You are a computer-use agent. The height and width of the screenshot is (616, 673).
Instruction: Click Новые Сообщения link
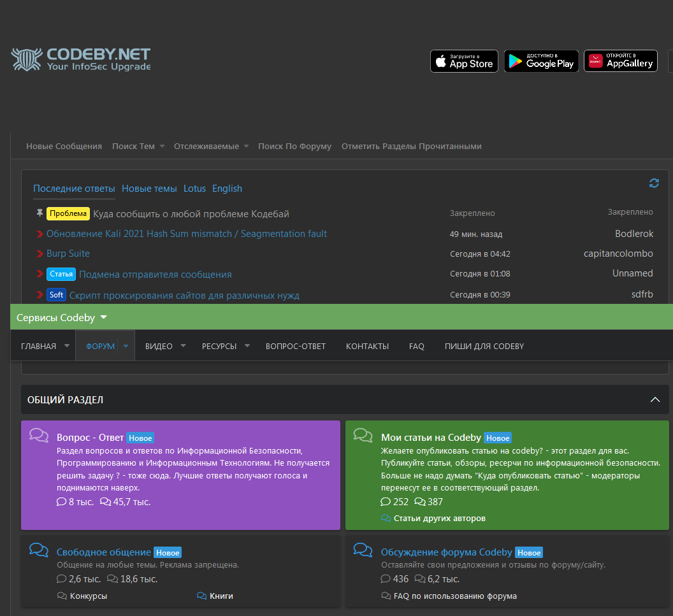[x=64, y=147]
